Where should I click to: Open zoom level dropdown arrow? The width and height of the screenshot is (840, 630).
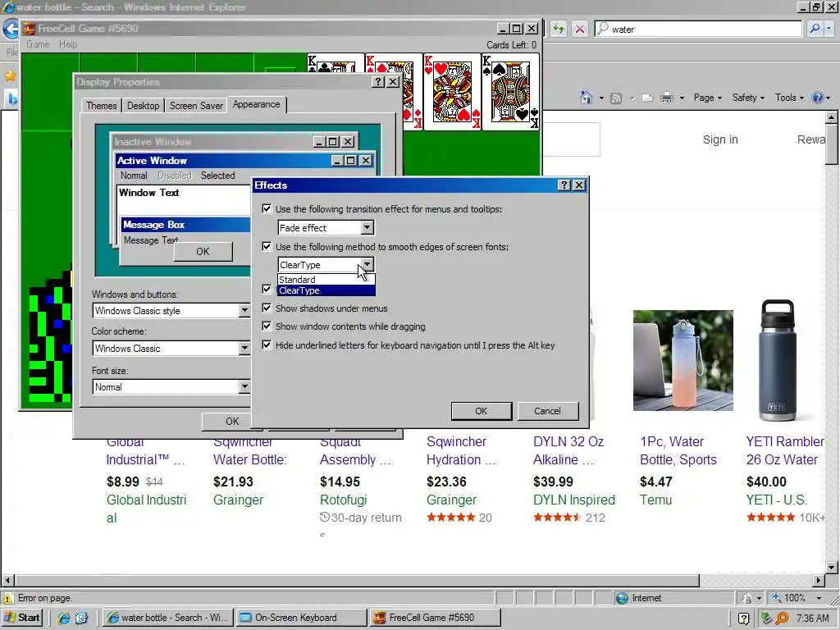coord(819,598)
